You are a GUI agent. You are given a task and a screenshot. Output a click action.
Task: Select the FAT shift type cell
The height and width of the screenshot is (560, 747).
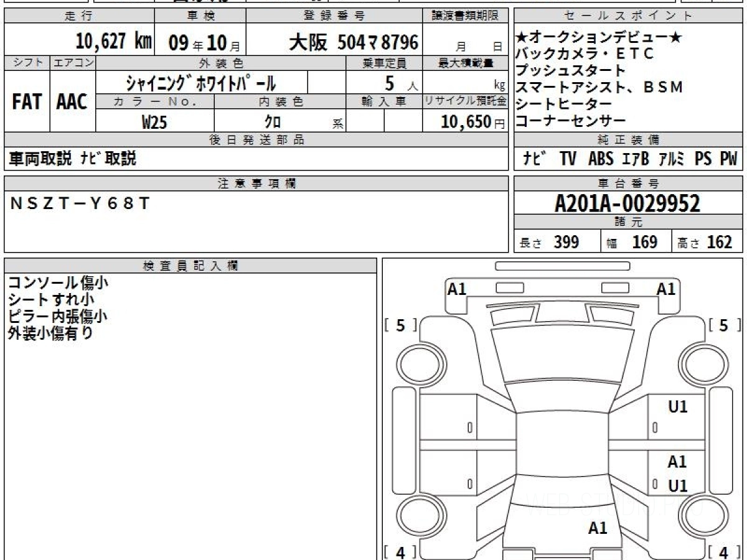click(27, 102)
